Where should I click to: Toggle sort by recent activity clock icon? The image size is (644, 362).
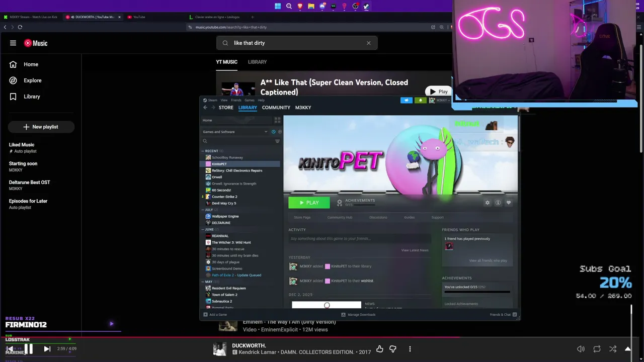[x=273, y=132]
